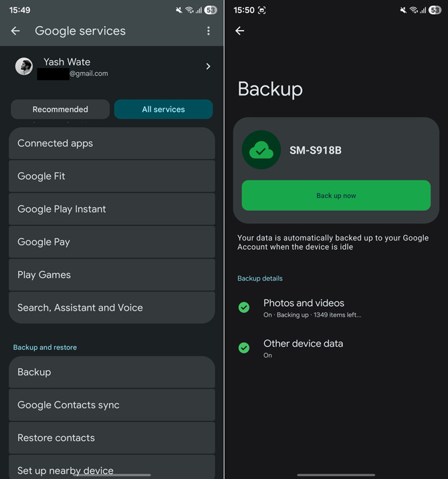
Task: Open Play Games settings
Action: tap(112, 275)
